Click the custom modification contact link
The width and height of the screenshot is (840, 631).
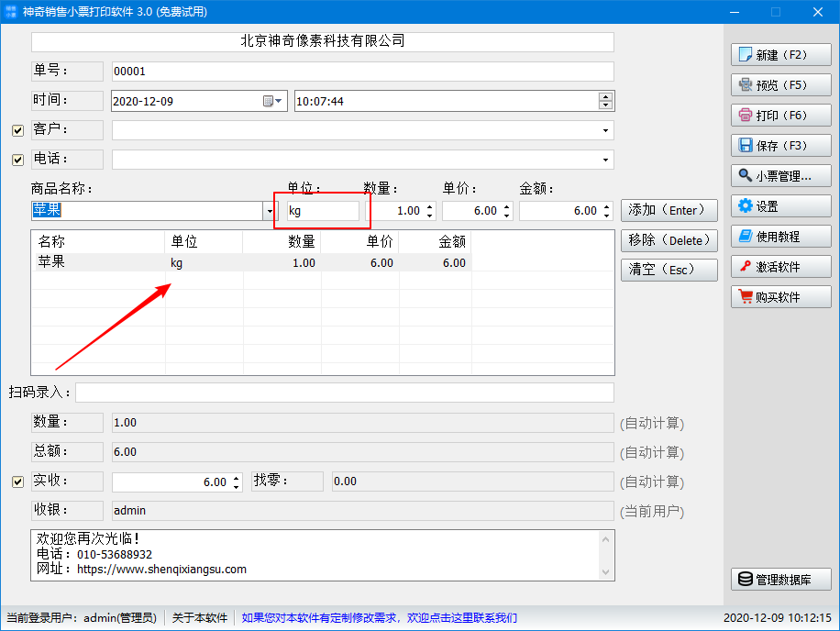pos(380,617)
